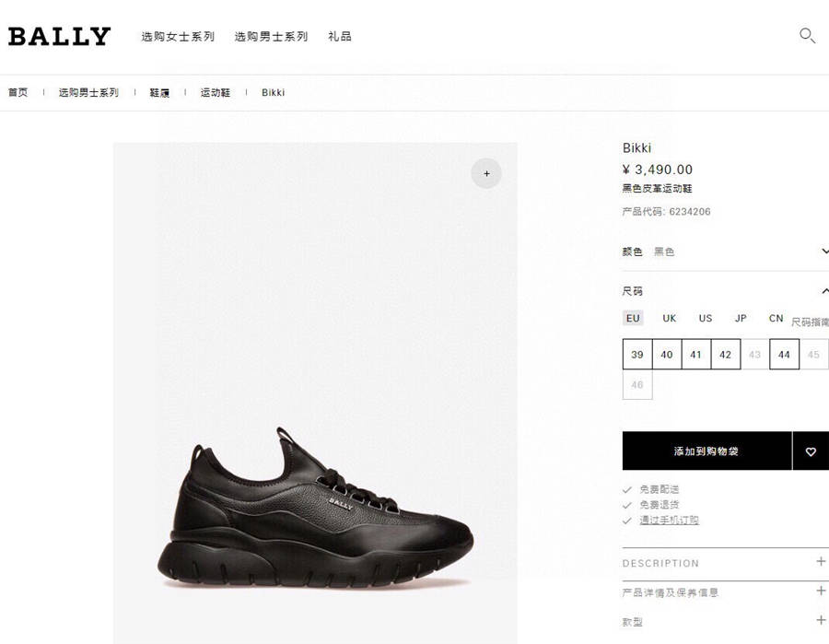Open 通过手机订购 link
Screen dimensions: 829x644
pos(670,521)
